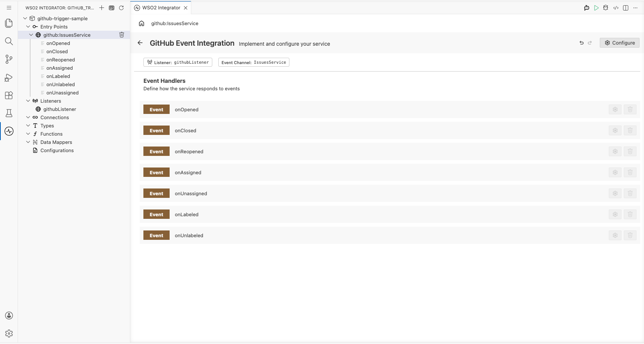Delete the onClosed event handler
The image size is (644, 344).
pyautogui.click(x=630, y=130)
